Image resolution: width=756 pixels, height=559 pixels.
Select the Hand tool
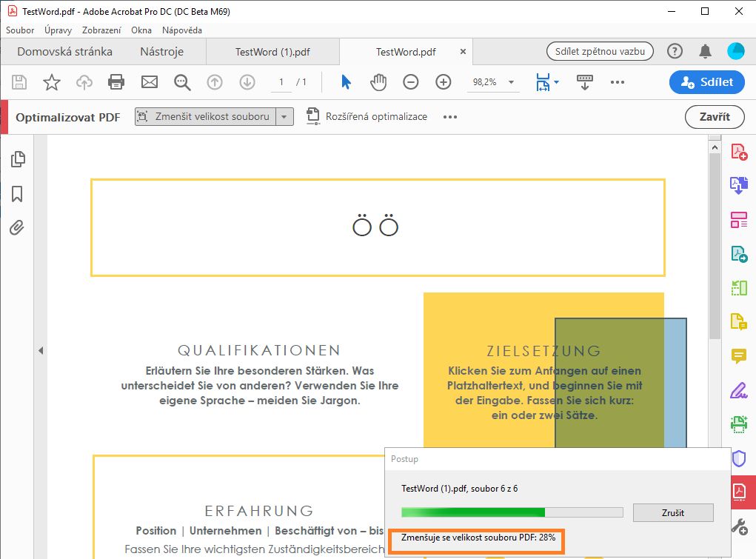click(x=378, y=82)
